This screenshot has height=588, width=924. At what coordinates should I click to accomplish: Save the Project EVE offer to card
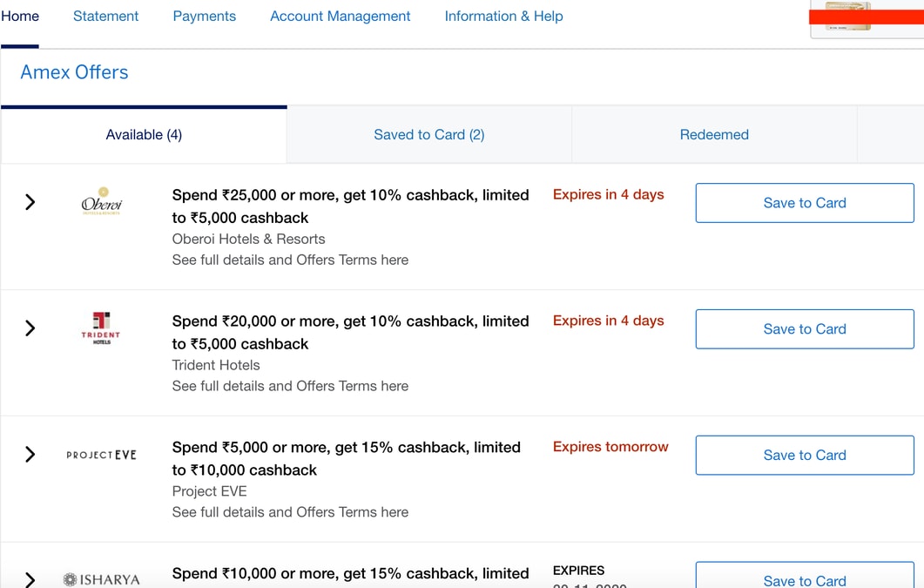coord(804,455)
